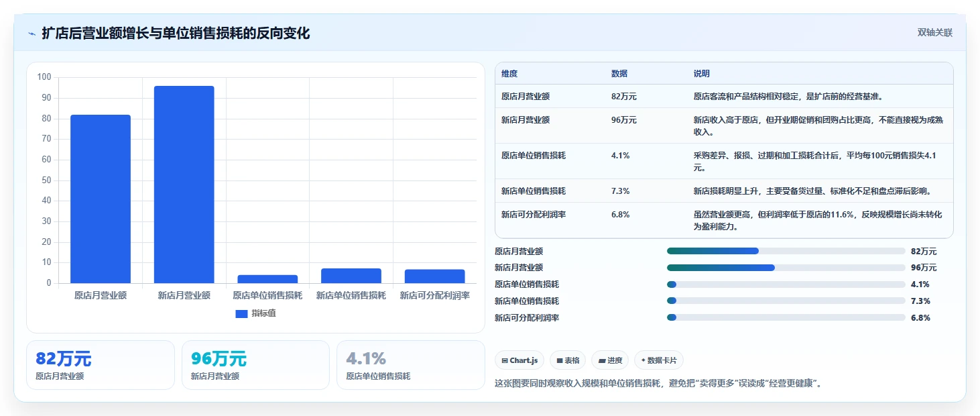Click the y-axis label 100

tap(44, 77)
